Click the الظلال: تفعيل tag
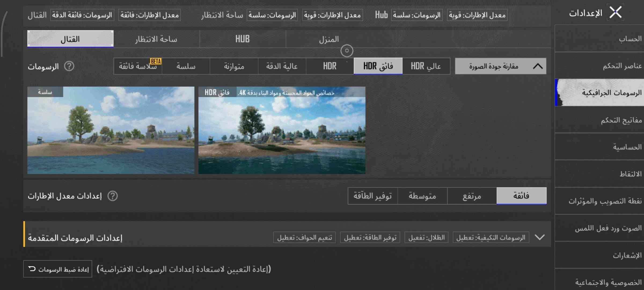Screen dimensions: 644x290 [426, 237]
